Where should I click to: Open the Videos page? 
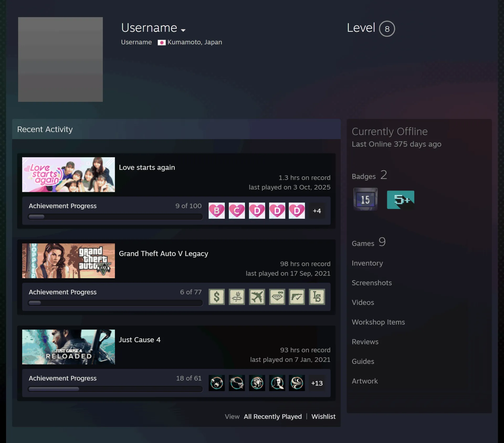[x=363, y=302]
